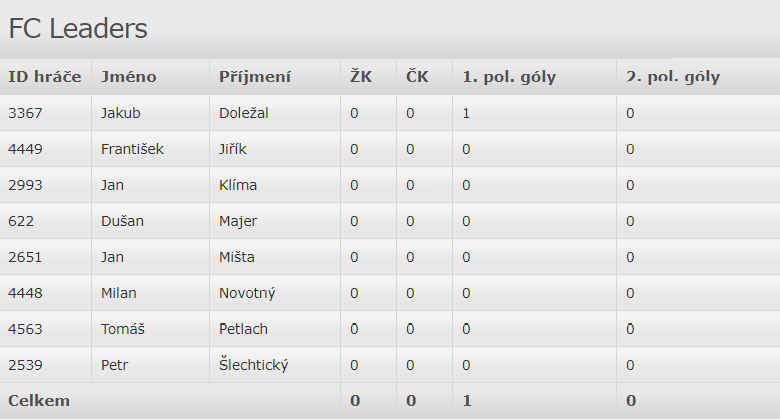Sort by ID hráče column header

pos(44,77)
